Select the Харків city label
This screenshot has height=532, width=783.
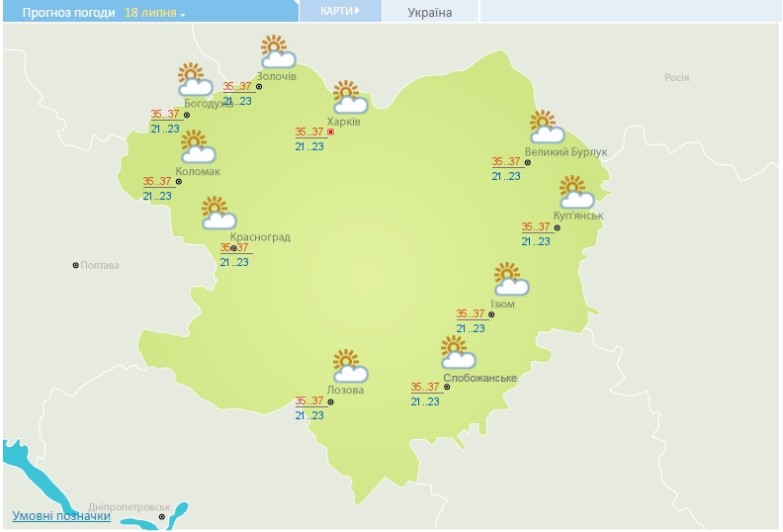[344, 122]
